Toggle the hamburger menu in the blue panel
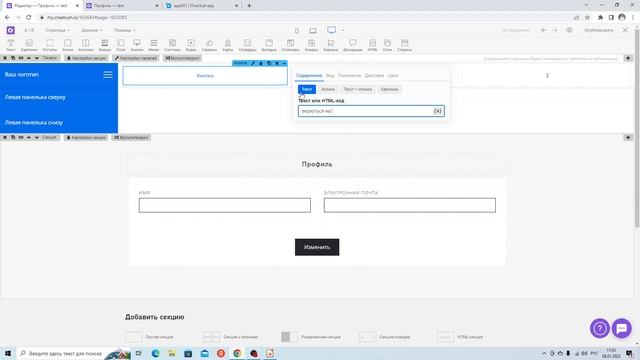Screen dimensions: 640x360 [x=108, y=75]
